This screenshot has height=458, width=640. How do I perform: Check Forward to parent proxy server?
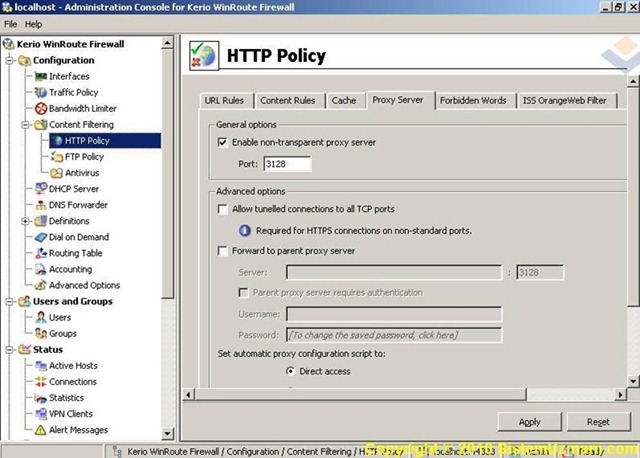click(x=222, y=251)
